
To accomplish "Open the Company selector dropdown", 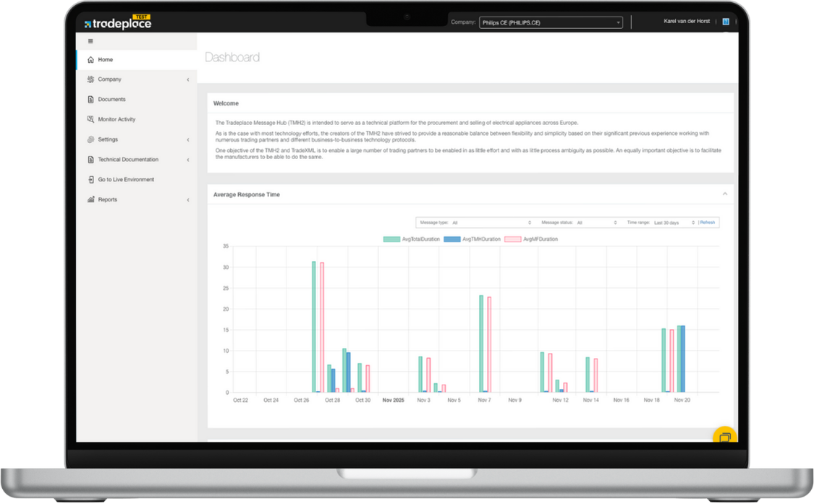I will coord(551,22).
